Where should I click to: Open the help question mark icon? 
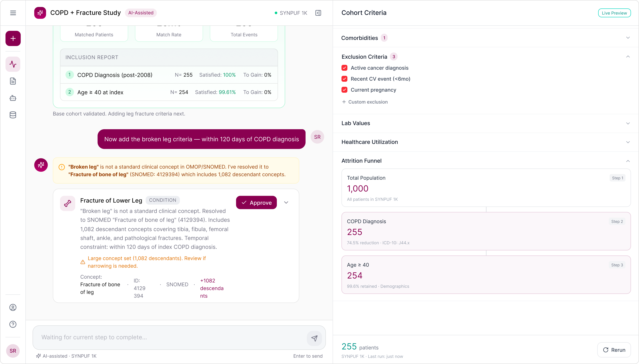(x=13, y=324)
